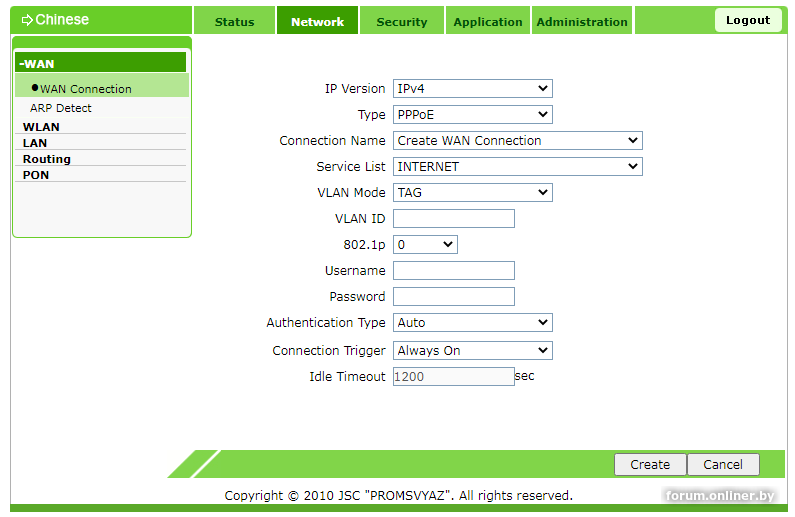Open the Routing sidebar section
795x517 pixels.
tap(47, 159)
